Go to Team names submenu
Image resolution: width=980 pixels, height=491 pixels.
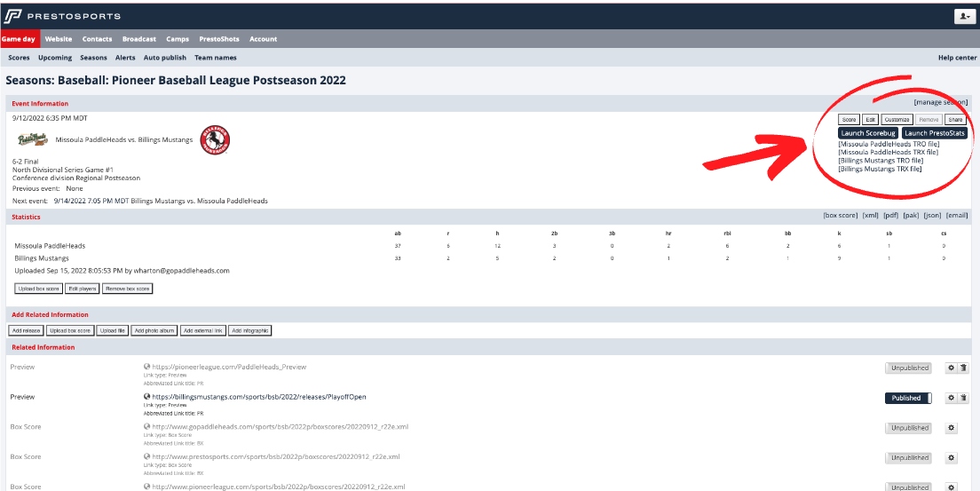click(x=216, y=58)
